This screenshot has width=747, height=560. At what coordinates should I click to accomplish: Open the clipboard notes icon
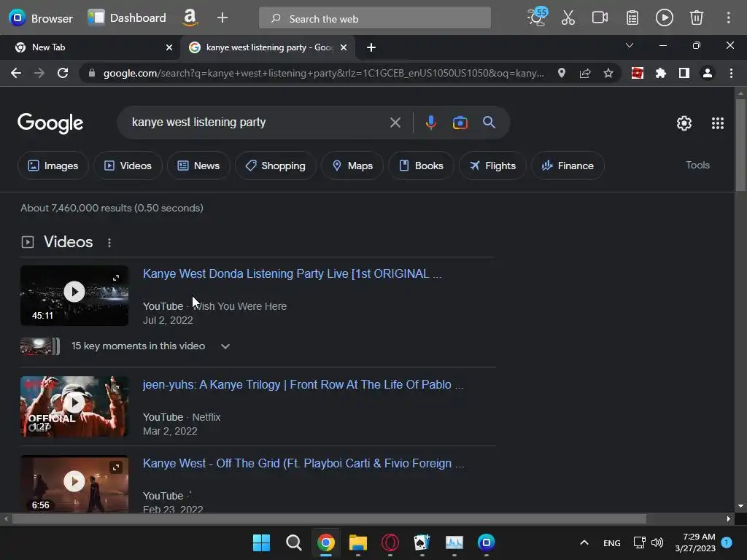[x=632, y=18]
